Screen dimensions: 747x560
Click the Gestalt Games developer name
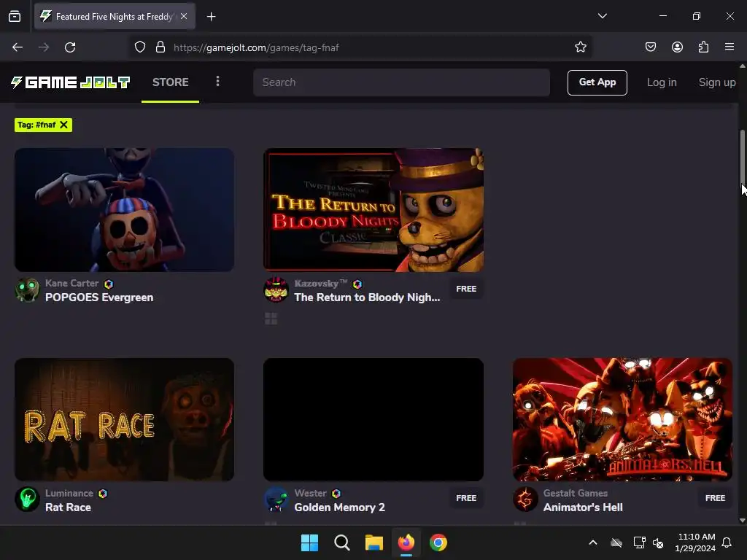tap(576, 494)
